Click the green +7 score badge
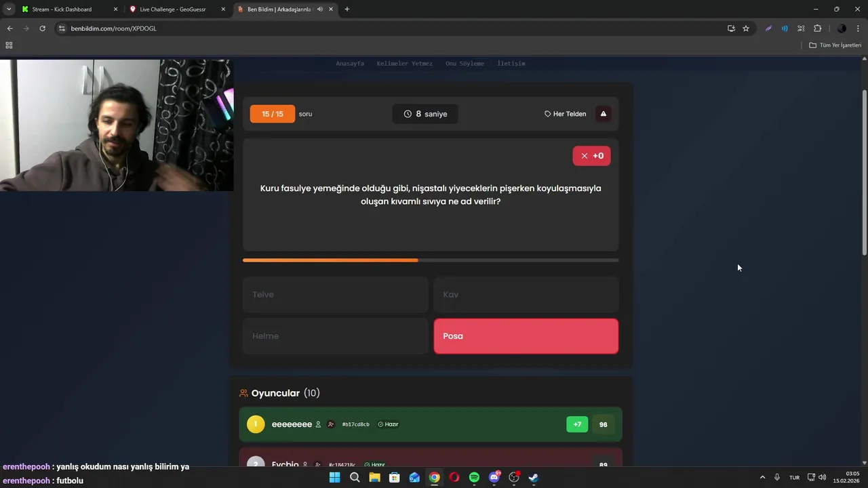Screen dimensions: 868x488 pyautogui.click(x=577, y=424)
